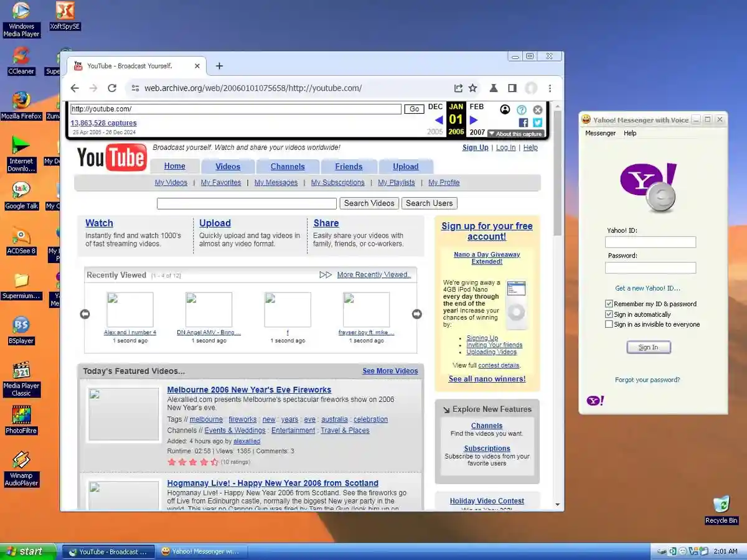
Task: Open the My Subscriptions link
Action: click(338, 182)
